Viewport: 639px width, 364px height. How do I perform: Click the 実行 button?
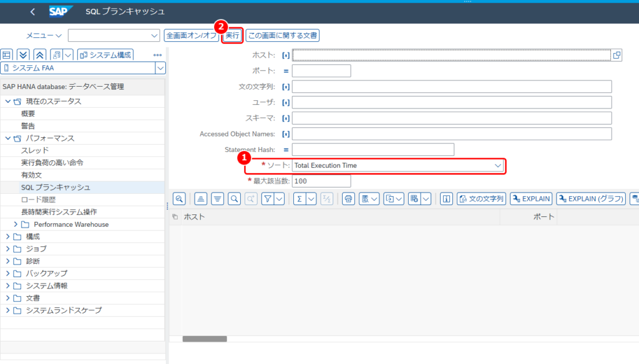232,36
